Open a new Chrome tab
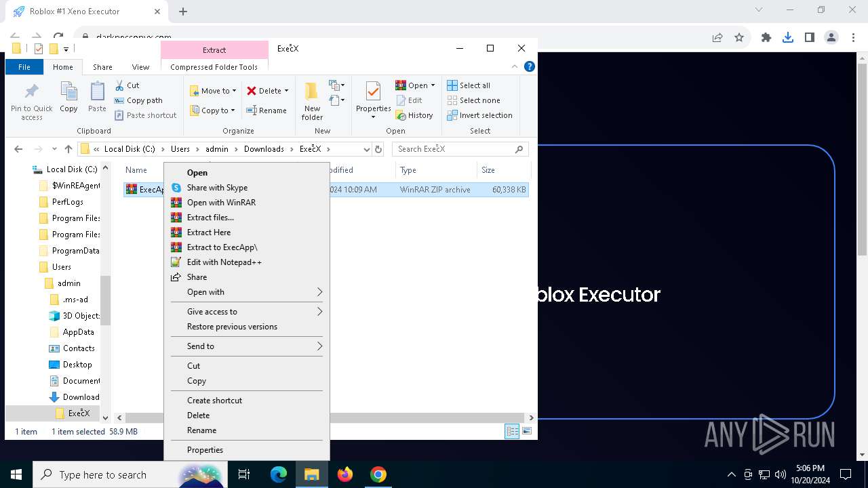 [183, 11]
